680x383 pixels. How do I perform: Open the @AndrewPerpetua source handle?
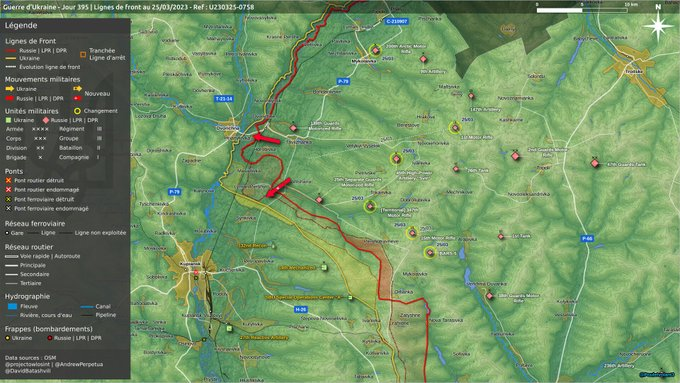(x=78, y=364)
